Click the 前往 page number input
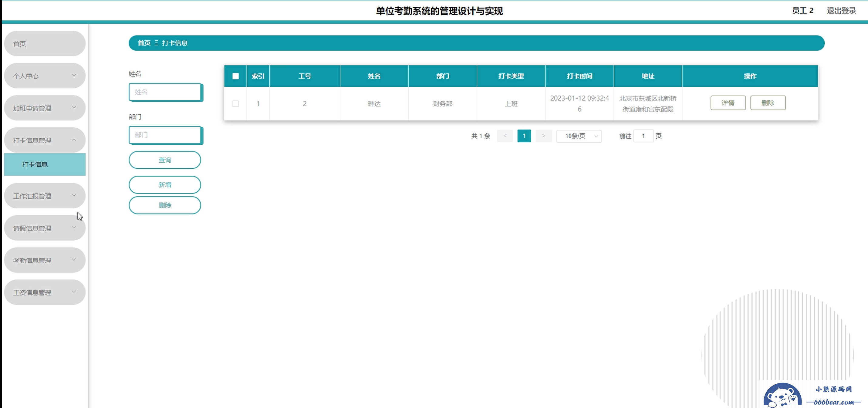This screenshot has height=408, width=868. coord(643,136)
